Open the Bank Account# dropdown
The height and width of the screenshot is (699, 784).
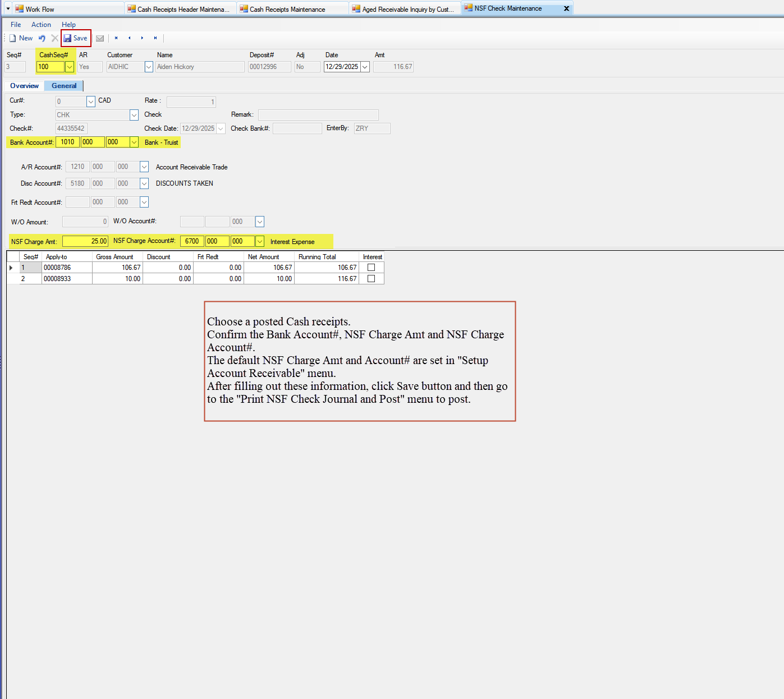coord(134,142)
